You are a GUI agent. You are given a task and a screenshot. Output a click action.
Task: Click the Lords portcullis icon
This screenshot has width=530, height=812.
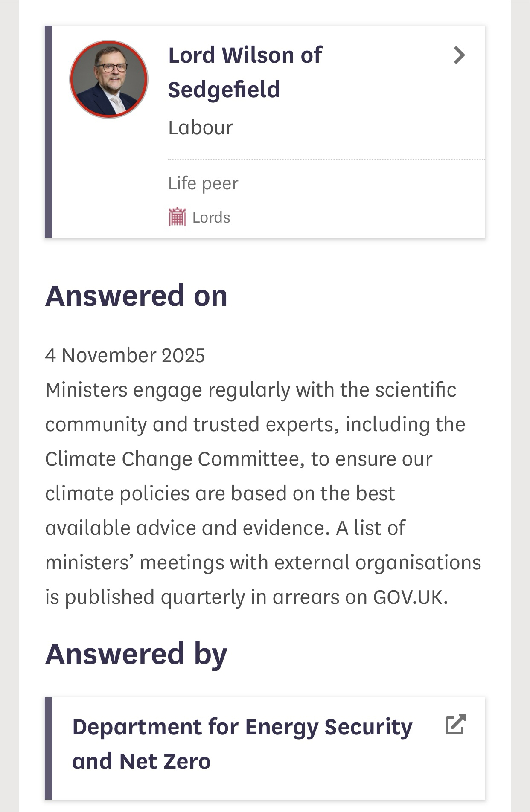pyautogui.click(x=177, y=217)
